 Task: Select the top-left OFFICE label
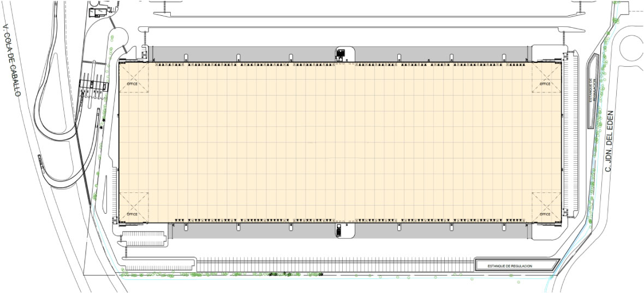[132, 84]
